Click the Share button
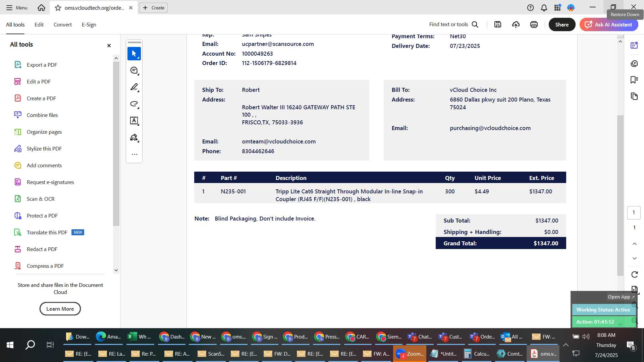644x362 pixels. (562, 24)
